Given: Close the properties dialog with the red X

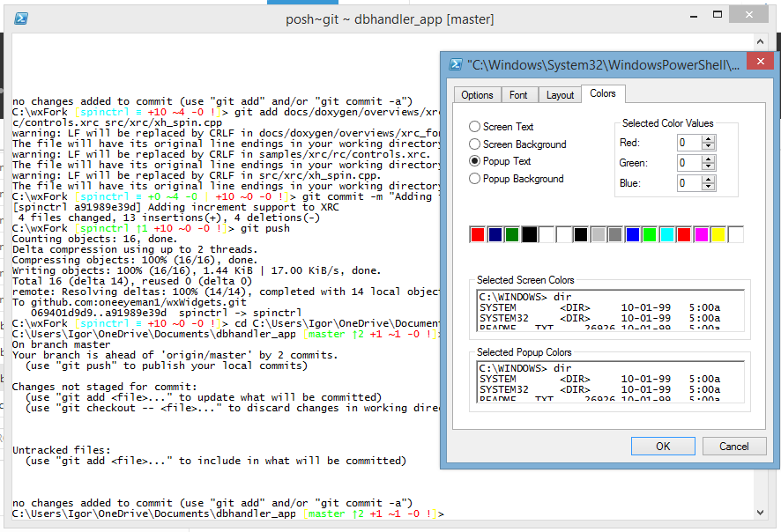Looking at the screenshot, I should click(x=760, y=61).
